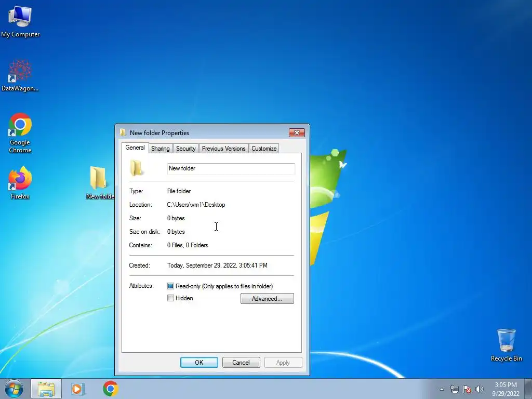This screenshot has height=399, width=532.
Task: Switch to the General tab
Action: point(135,148)
